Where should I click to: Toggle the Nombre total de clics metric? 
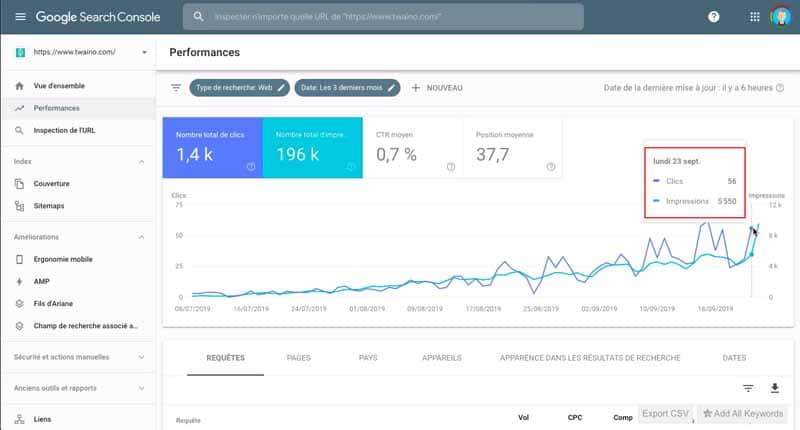tap(213, 147)
